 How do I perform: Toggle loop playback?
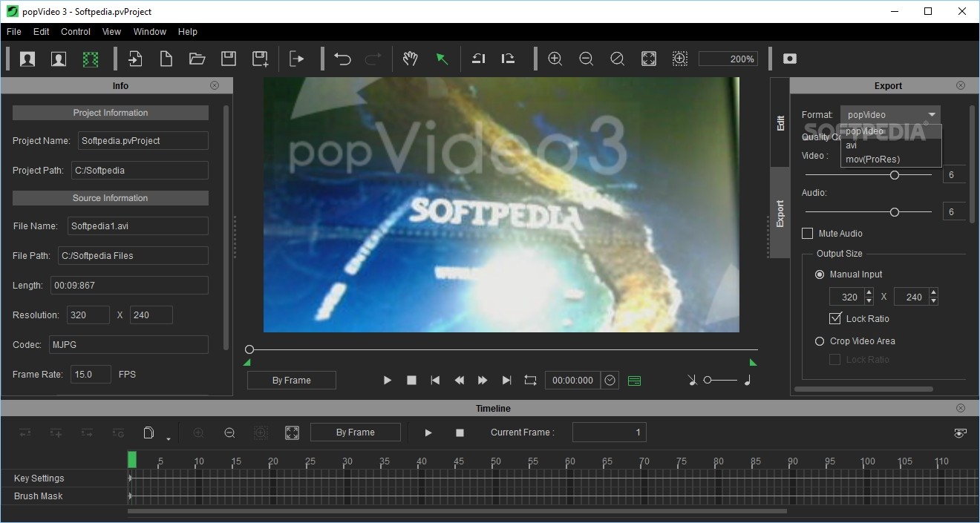530,380
